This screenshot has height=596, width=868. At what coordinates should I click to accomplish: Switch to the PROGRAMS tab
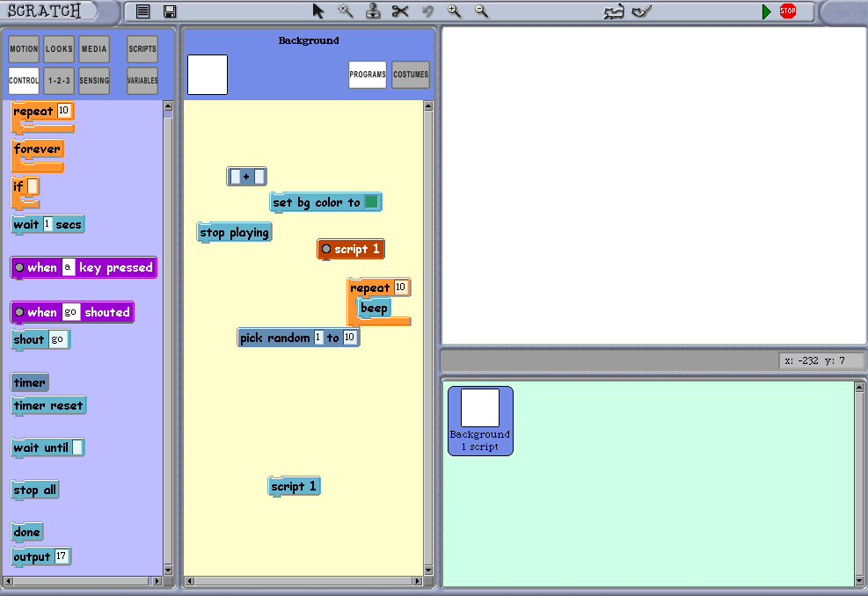368,75
